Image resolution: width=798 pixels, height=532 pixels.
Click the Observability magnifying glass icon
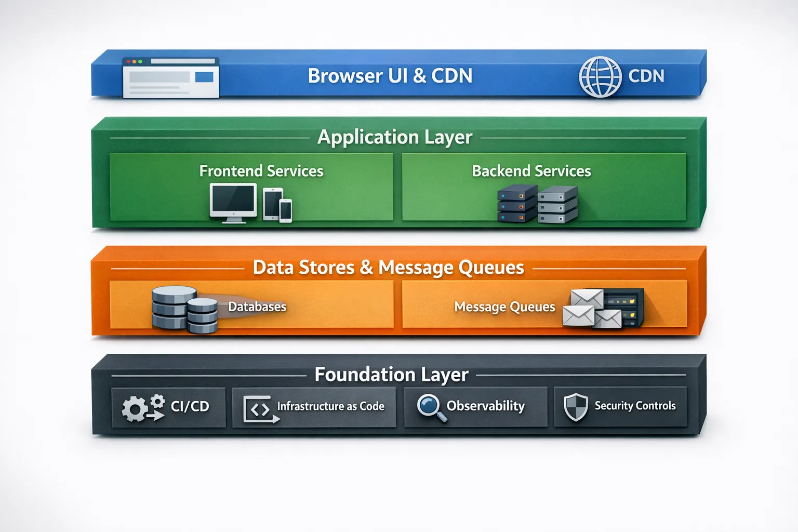point(431,407)
